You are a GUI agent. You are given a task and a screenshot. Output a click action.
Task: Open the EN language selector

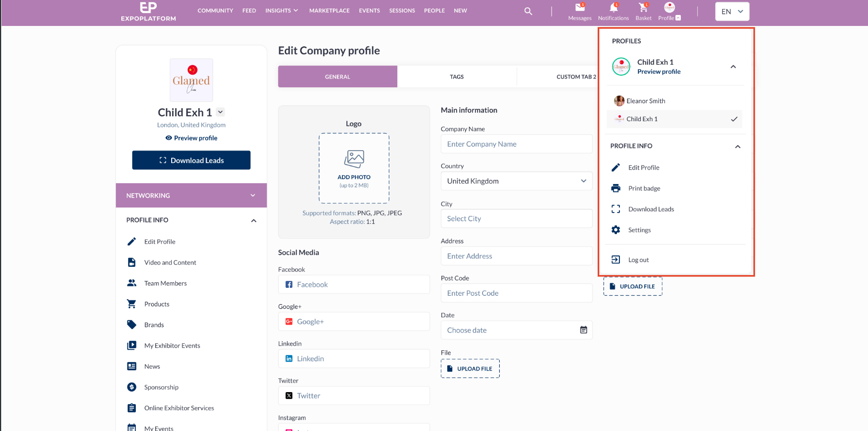(x=732, y=11)
